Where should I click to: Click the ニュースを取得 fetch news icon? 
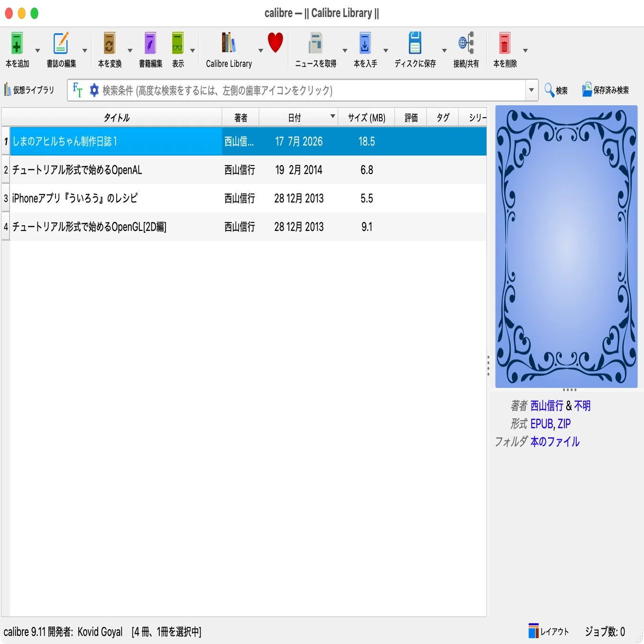pos(315,43)
